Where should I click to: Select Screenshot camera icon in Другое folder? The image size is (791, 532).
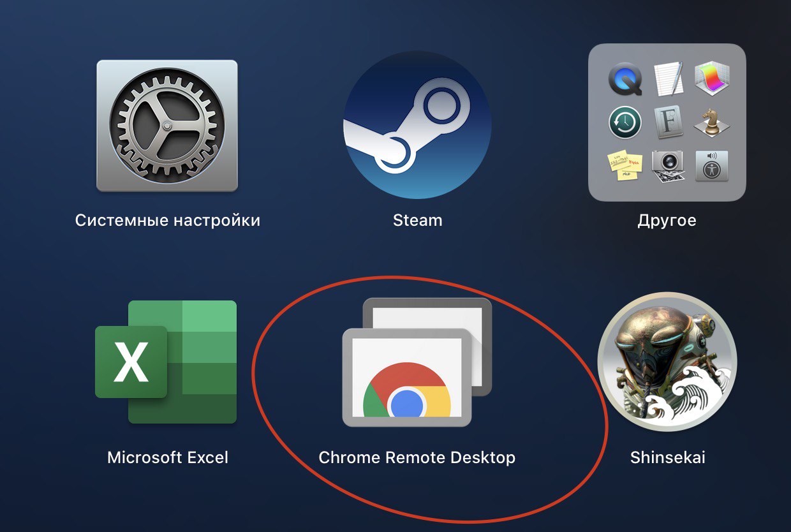(668, 166)
